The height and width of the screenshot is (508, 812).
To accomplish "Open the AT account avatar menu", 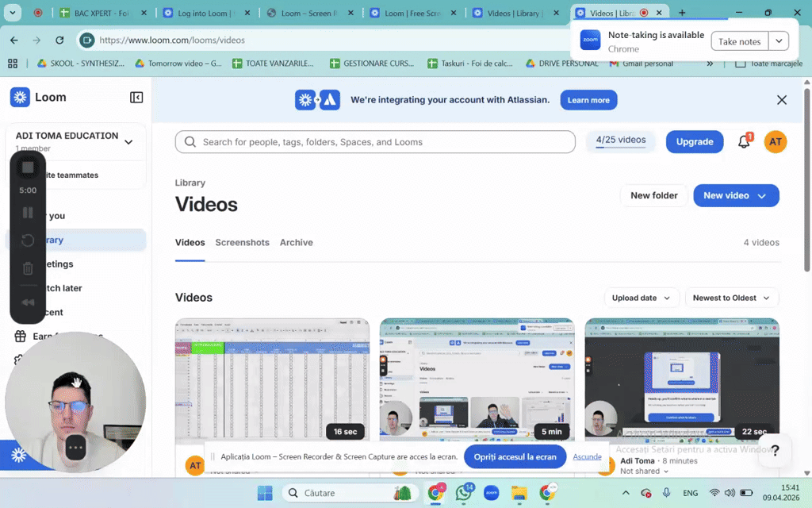I will pyautogui.click(x=776, y=141).
